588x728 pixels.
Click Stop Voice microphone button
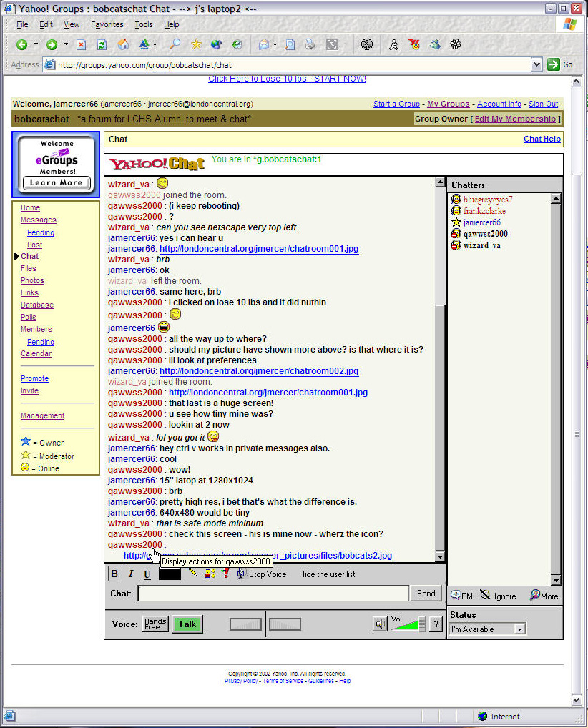262,574
